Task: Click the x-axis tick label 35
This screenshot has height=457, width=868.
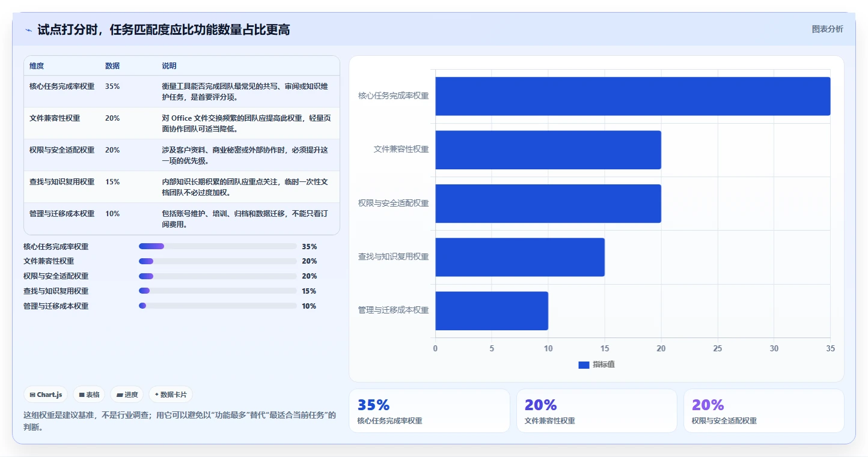Action: click(x=830, y=348)
